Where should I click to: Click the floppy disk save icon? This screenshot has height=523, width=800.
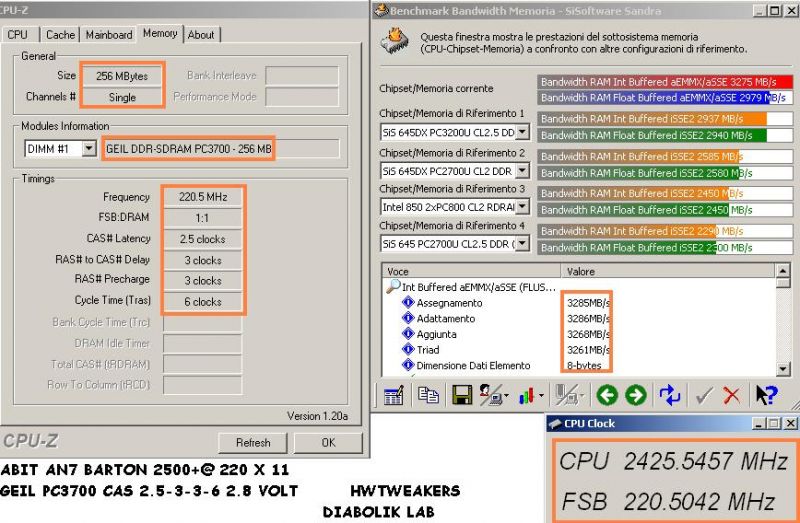462,395
